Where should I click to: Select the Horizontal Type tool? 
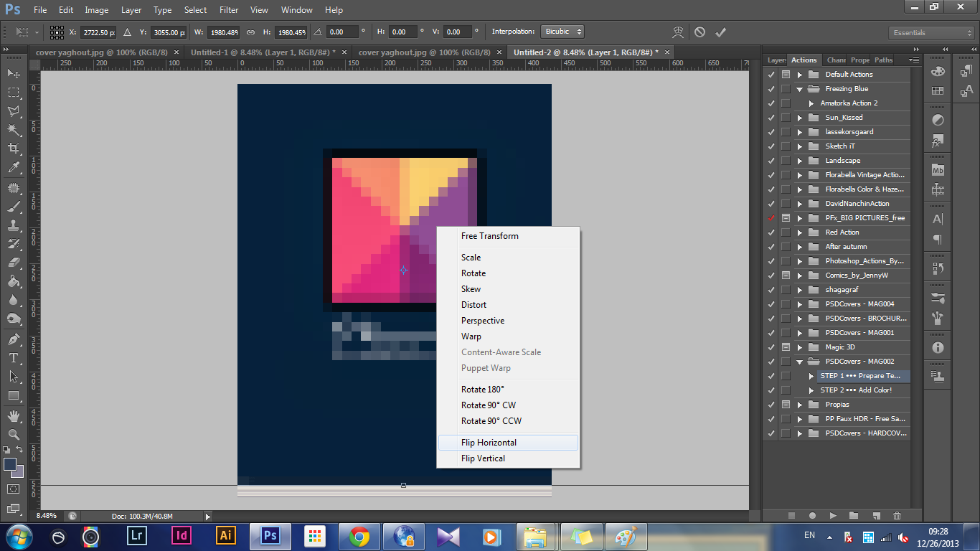13,357
